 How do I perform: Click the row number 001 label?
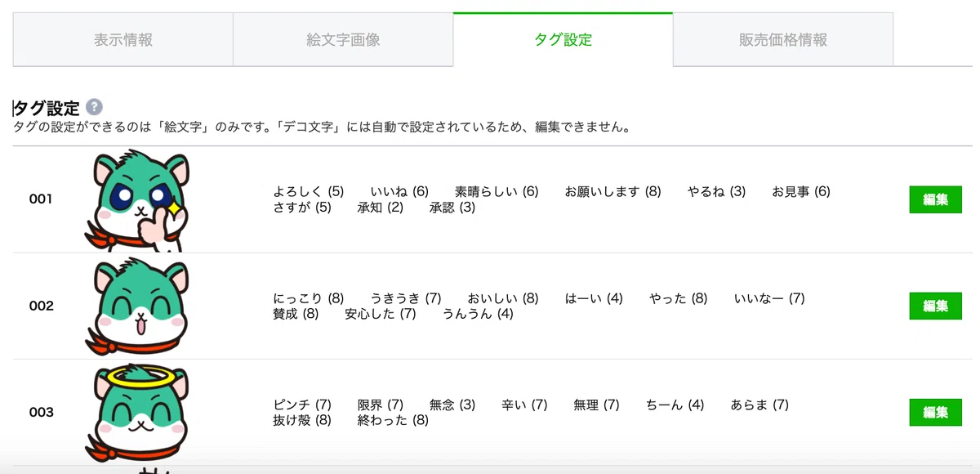coord(41,199)
